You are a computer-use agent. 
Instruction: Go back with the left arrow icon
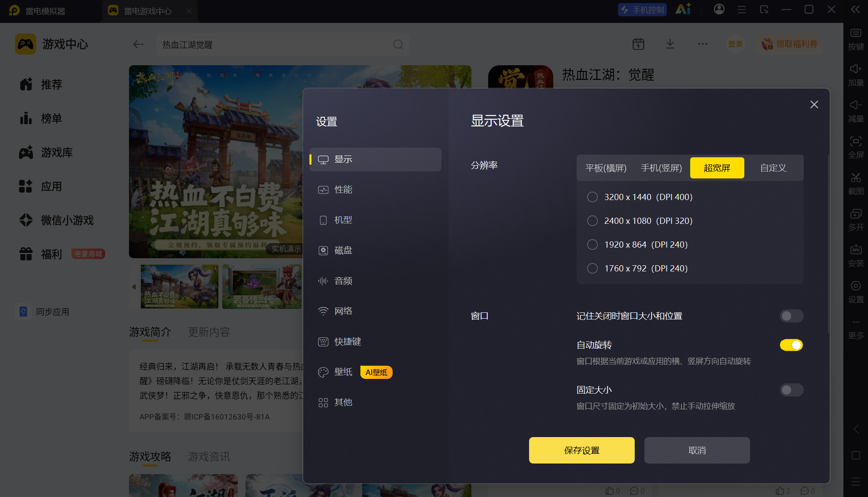139,44
